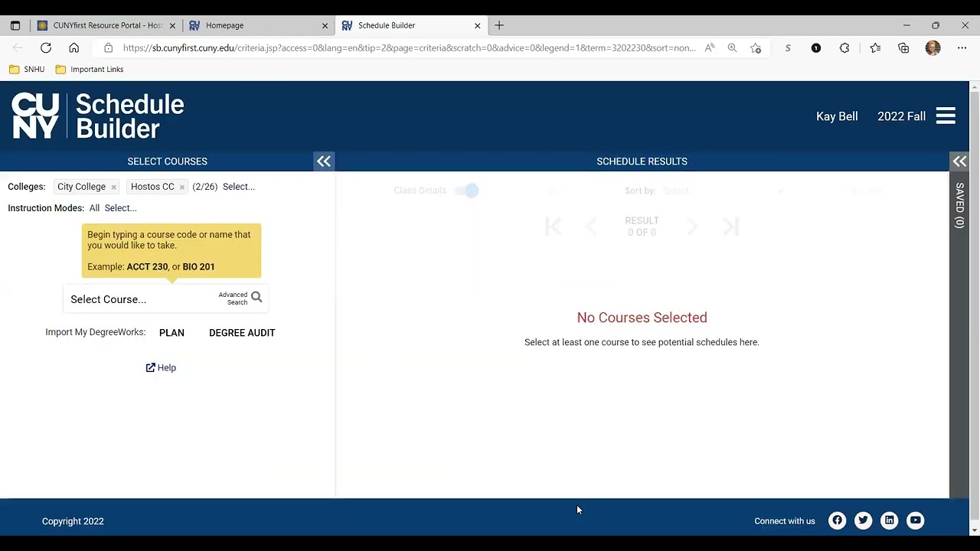Collapse the Select Courses panel

[324, 161]
